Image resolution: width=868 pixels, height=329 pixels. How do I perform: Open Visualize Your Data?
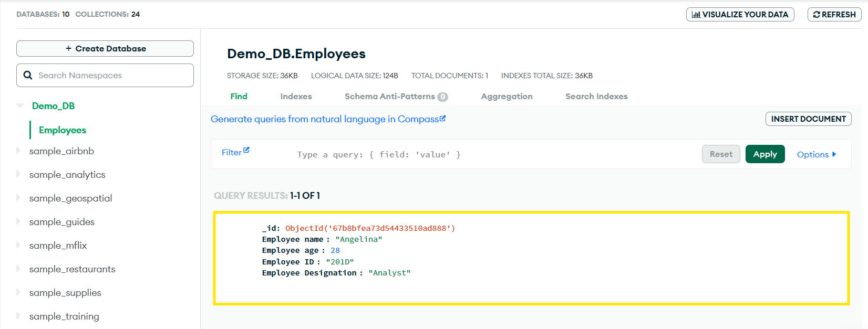740,15
